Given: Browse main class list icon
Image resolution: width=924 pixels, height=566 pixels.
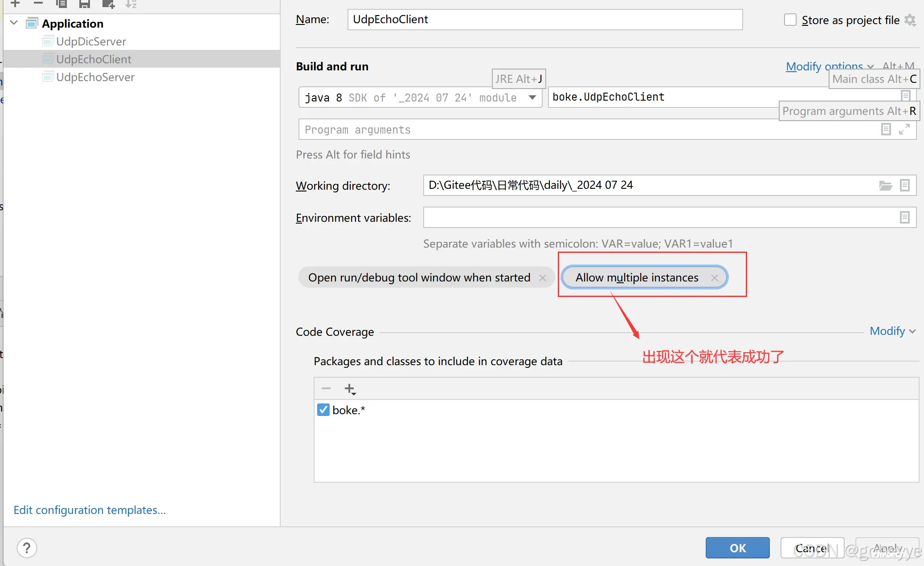Looking at the screenshot, I should [x=905, y=95].
